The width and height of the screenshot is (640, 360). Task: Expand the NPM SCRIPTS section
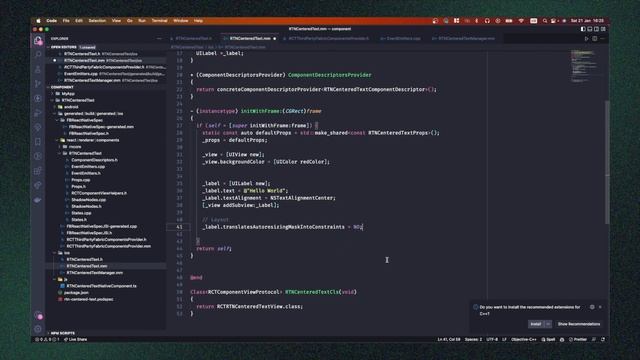[62, 333]
